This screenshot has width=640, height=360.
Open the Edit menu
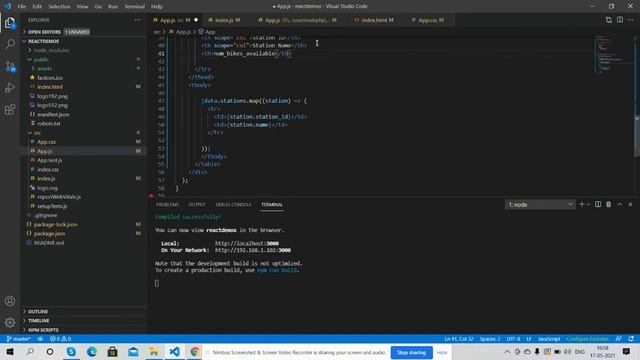[37, 7]
